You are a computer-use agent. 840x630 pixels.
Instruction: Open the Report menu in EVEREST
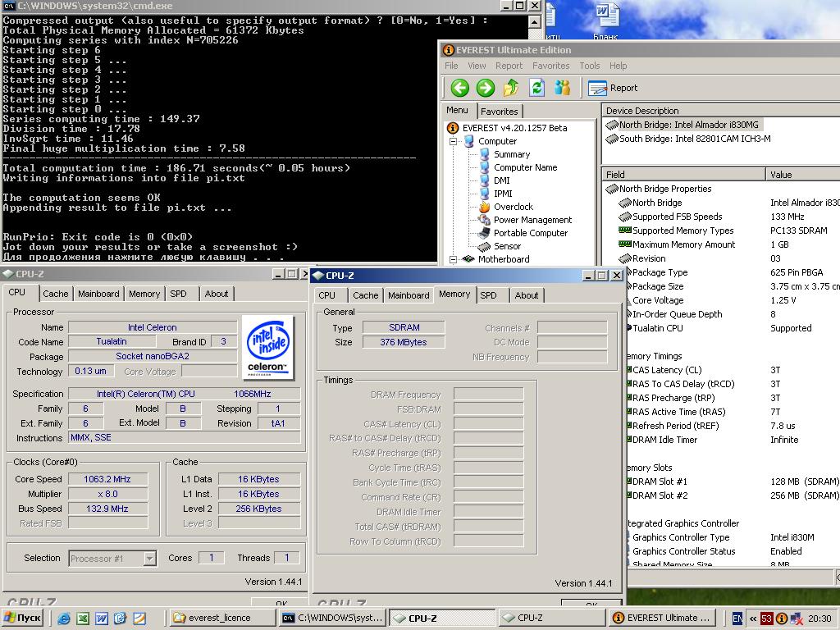509,66
